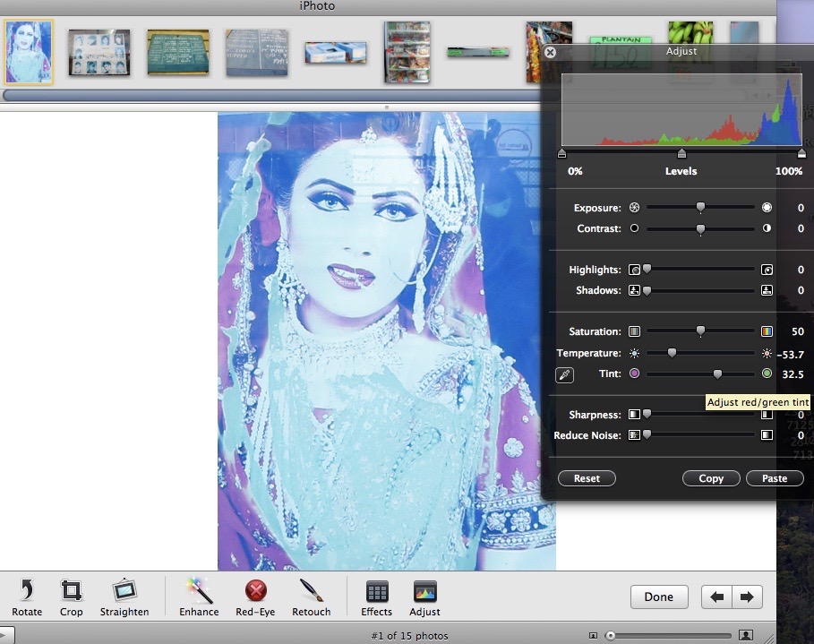This screenshot has height=644, width=814.
Task: Go to the next photo arrow
Action: pyautogui.click(x=746, y=597)
